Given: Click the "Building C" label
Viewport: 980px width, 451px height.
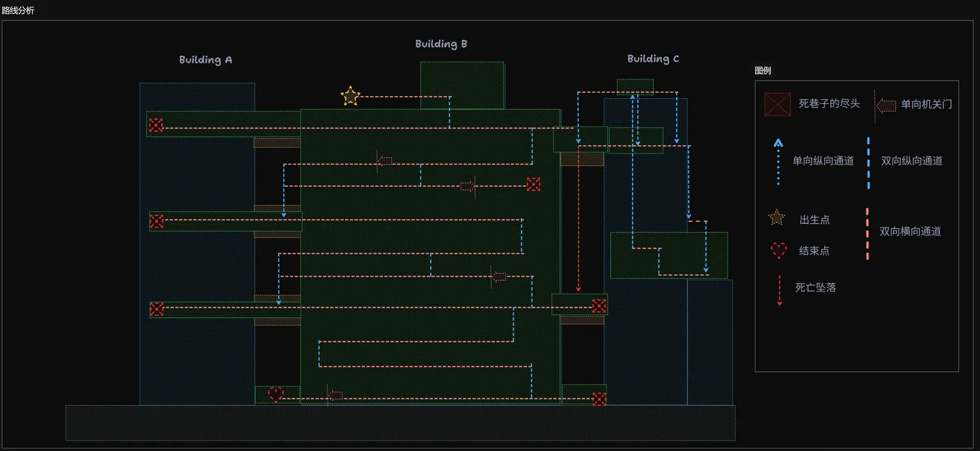Looking at the screenshot, I should [x=653, y=59].
